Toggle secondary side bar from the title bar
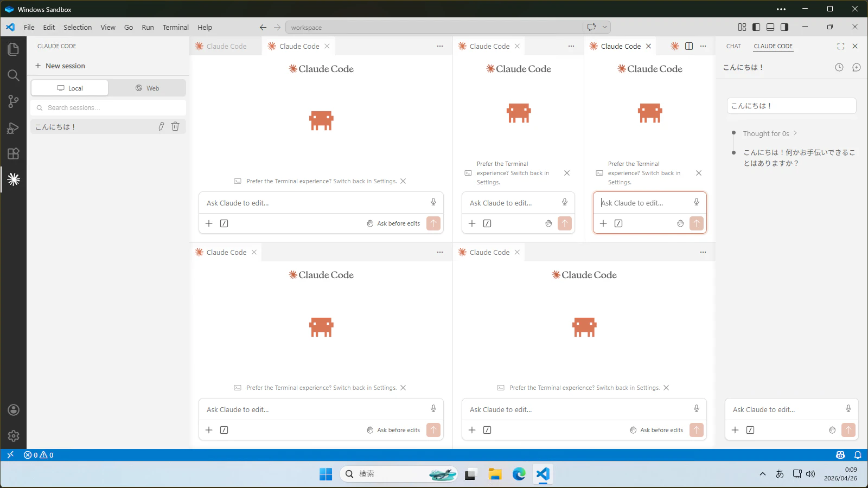The image size is (868, 488). point(784,27)
